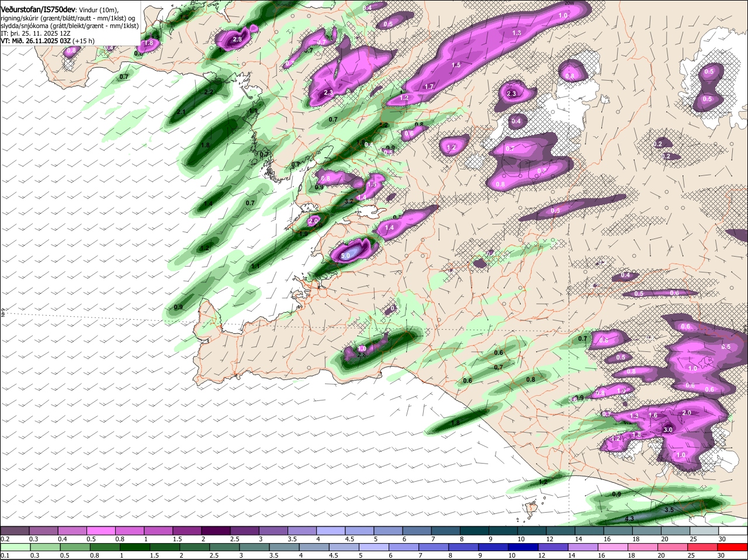The image size is (748, 560).
Task: Click the Veðurstofan/IS750dev title text
Action: point(38,9)
